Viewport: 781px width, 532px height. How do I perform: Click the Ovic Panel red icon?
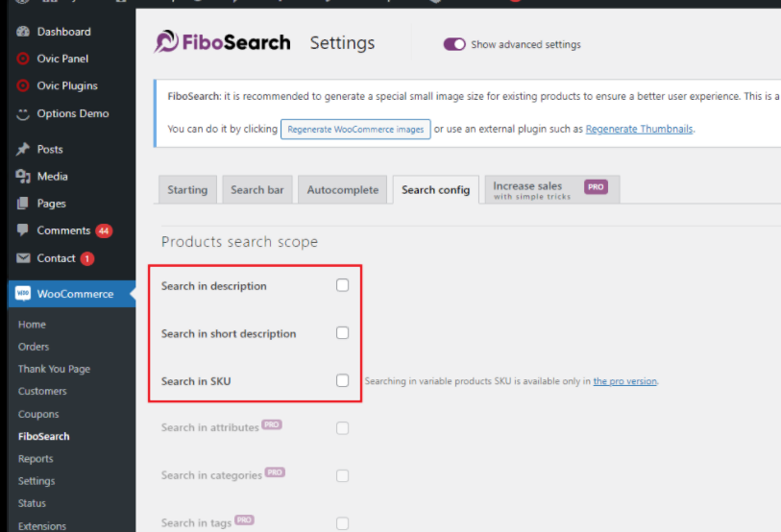click(x=23, y=59)
